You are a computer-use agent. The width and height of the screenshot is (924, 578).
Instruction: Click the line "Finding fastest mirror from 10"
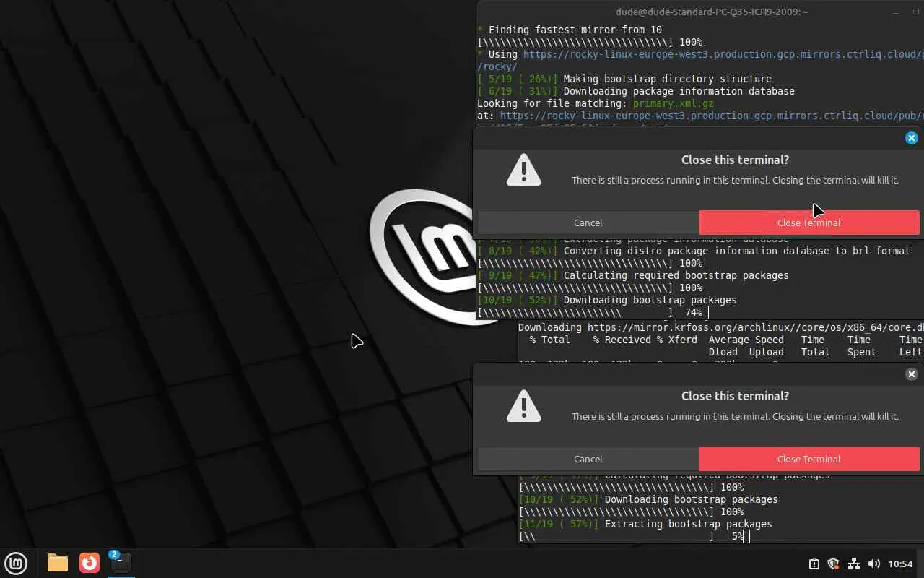coord(575,30)
